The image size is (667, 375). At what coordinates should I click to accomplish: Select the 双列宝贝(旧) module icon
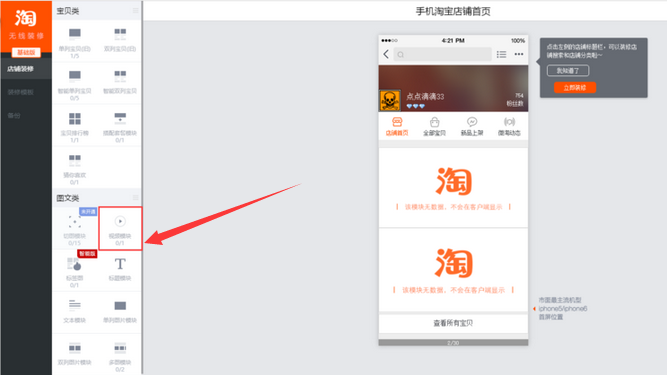click(120, 33)
